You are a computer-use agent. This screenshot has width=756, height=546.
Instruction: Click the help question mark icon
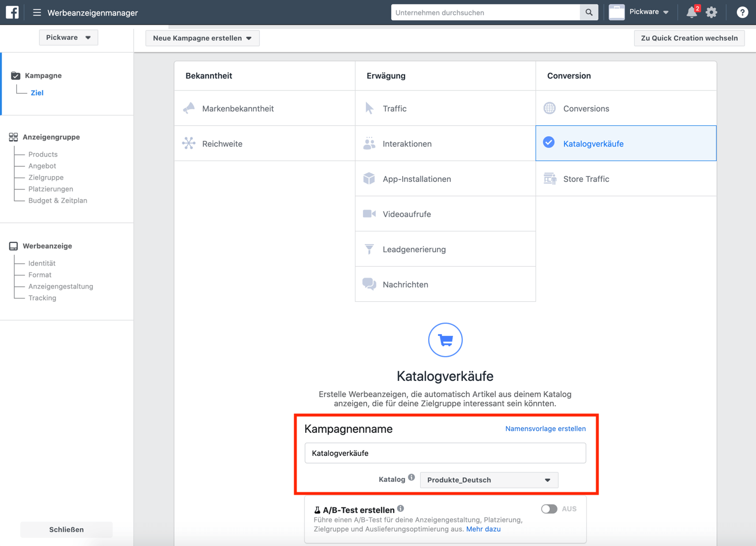[x=742, y=12]
